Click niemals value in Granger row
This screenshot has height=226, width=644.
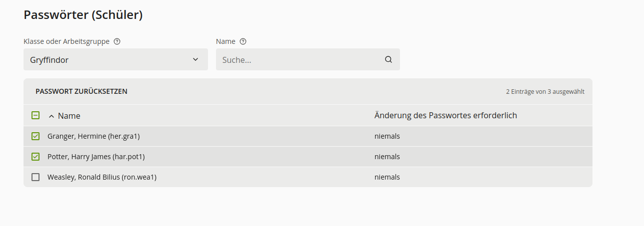[x=387, y=136]
